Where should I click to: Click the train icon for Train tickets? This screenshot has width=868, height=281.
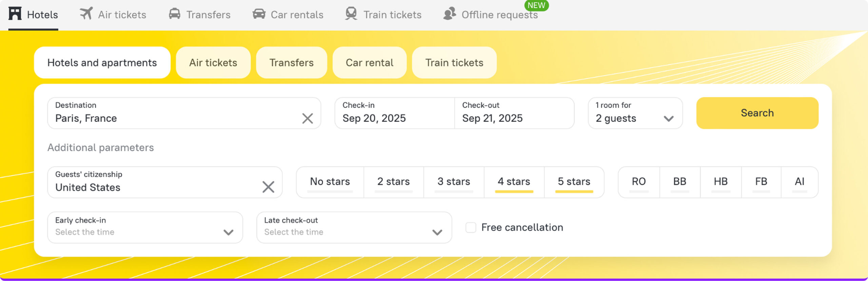351,14
